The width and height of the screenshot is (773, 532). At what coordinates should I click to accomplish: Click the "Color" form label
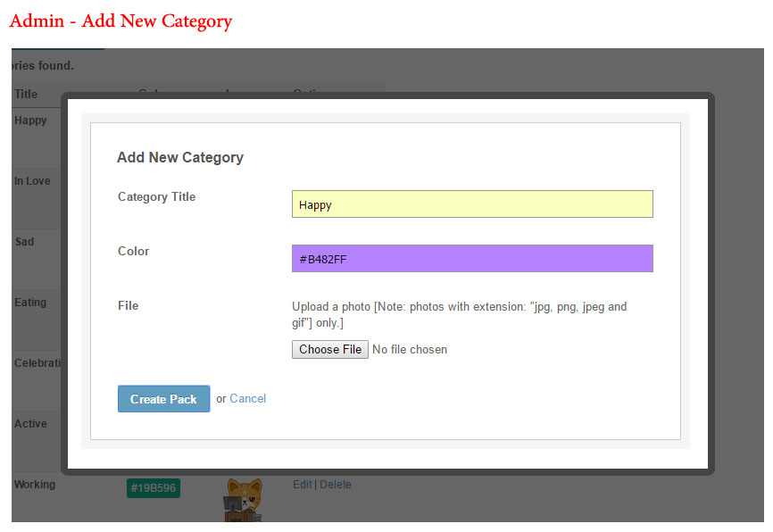coord(133,252)
